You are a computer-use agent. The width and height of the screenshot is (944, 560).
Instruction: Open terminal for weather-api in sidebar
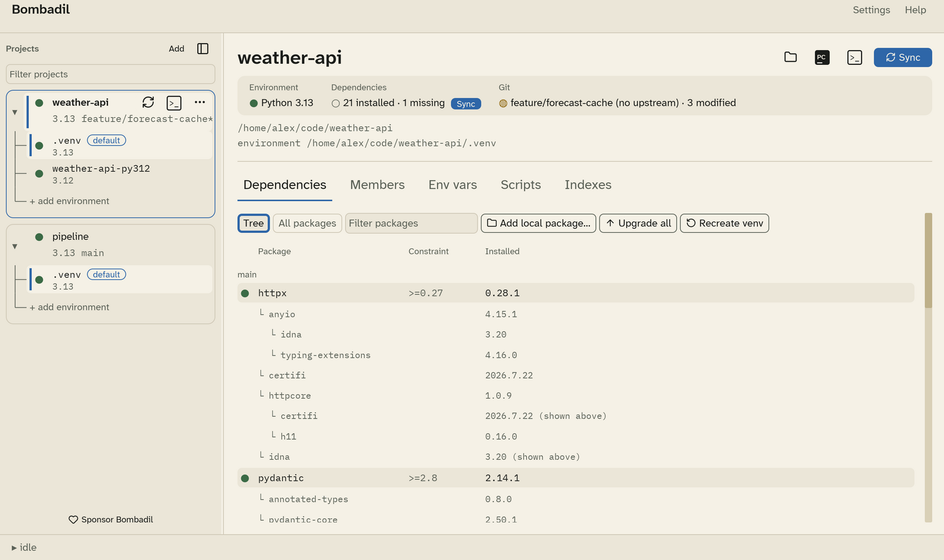(x=174, y=103)
